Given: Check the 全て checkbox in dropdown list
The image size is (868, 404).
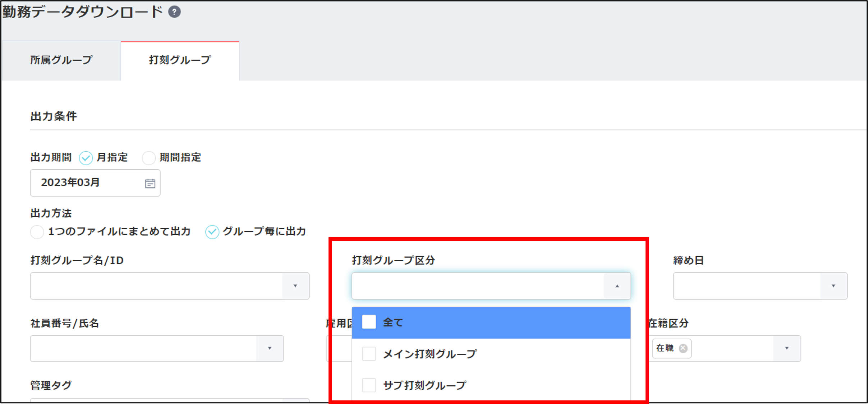Looking at the screenshot, I should point(369,322).
